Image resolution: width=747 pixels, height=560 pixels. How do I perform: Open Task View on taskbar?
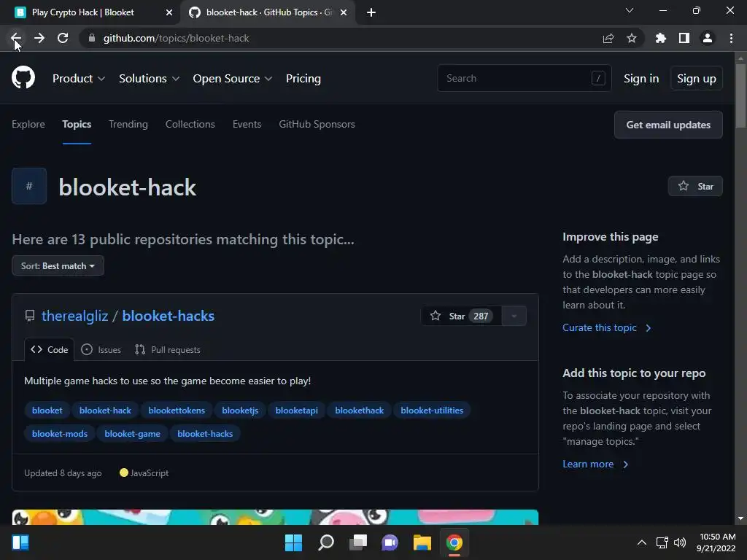tap(357, 542)
